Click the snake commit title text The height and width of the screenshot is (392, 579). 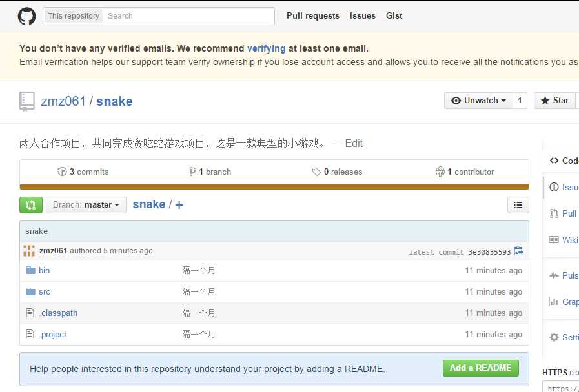tap(37, 231)
